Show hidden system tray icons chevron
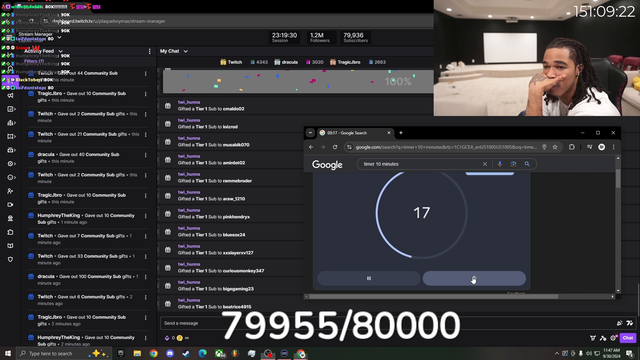This screenshot has width=640, height=360. 557,353
